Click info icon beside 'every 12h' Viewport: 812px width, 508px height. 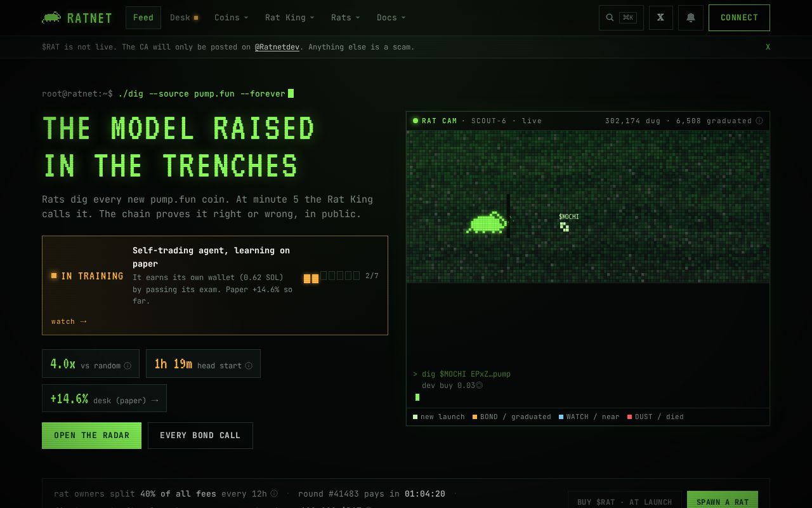click(x=274, y=493)
